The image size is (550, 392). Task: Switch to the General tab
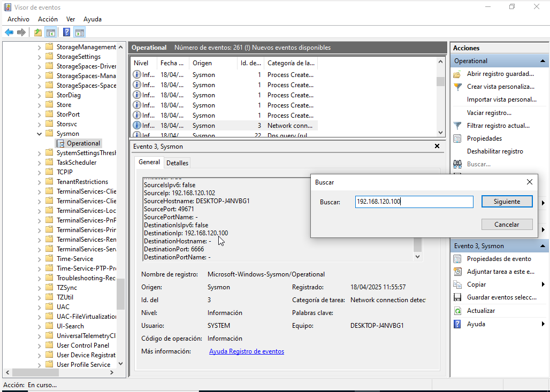click(x=149, y=162)
